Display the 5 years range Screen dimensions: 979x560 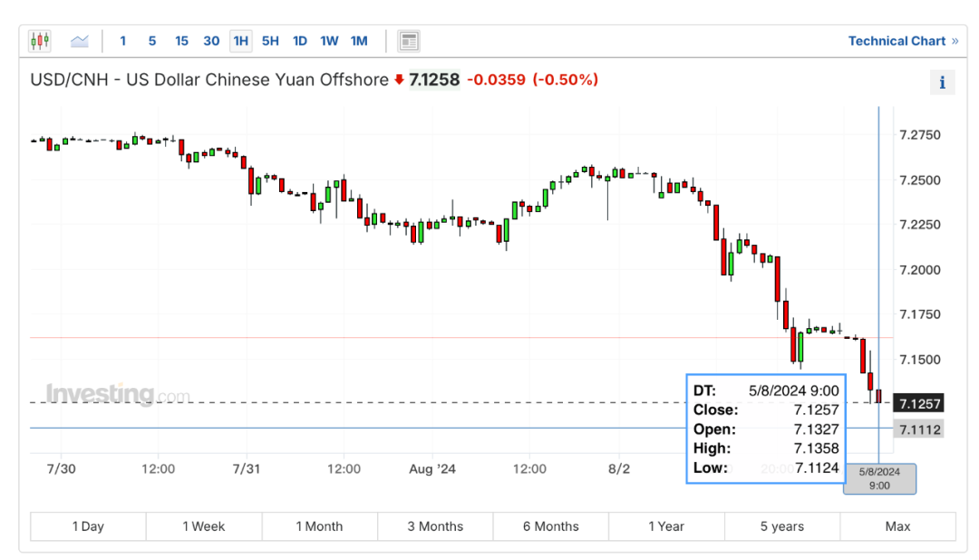[782, 526]
